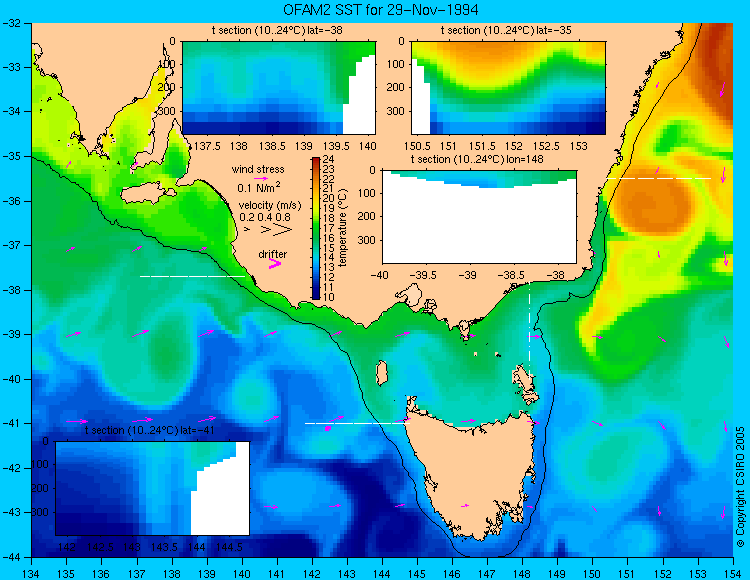Click main map longitude label '147'

click(x=487, y=573)
